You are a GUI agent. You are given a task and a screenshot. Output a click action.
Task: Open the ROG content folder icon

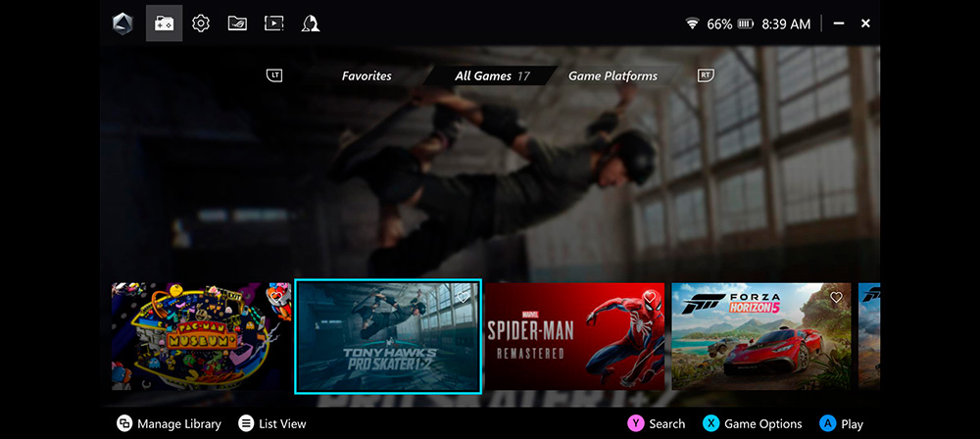[x=237, y=24]
